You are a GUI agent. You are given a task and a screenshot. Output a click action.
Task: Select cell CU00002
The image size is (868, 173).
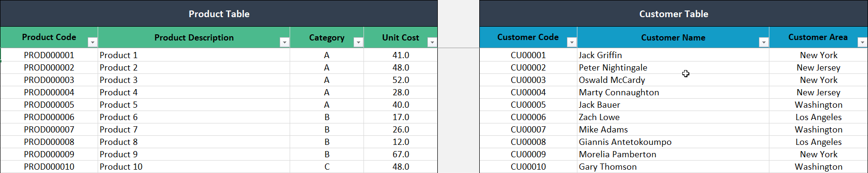click(x=528, y=67)
